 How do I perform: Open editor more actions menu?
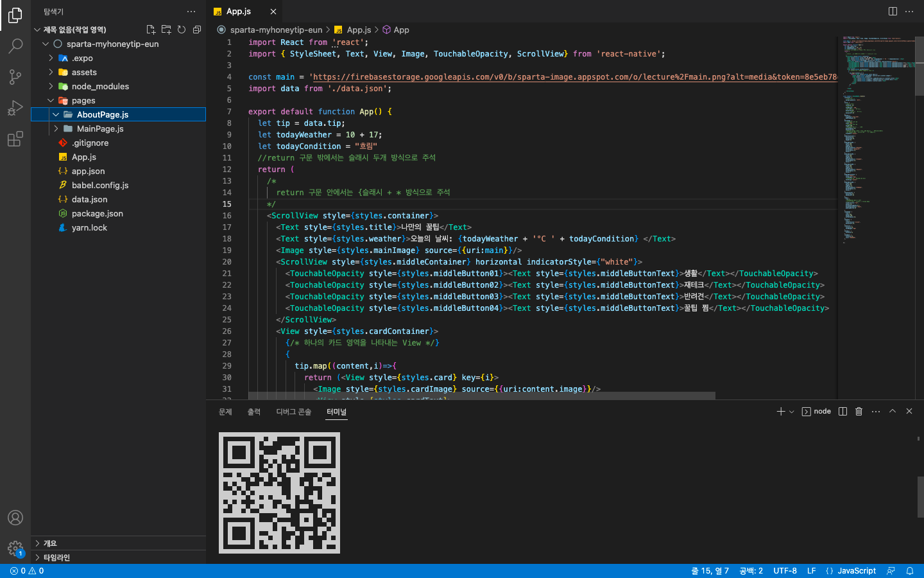point(909,12)
